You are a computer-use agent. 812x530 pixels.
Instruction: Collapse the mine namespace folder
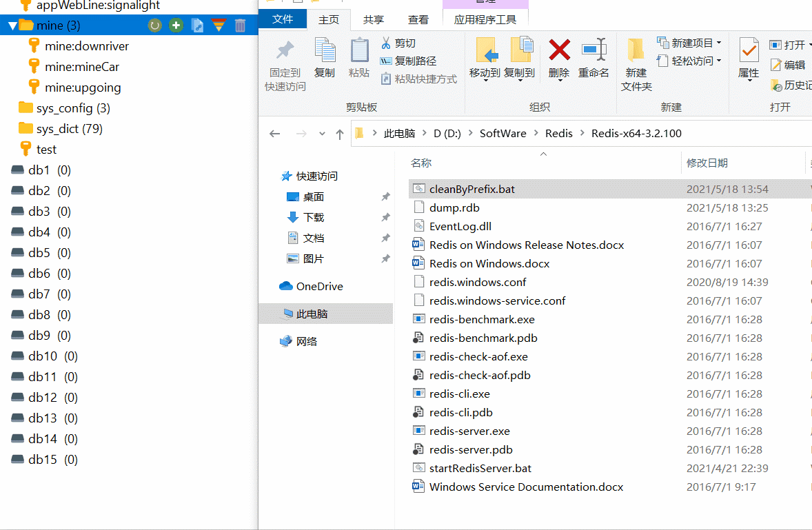(13, 26)
